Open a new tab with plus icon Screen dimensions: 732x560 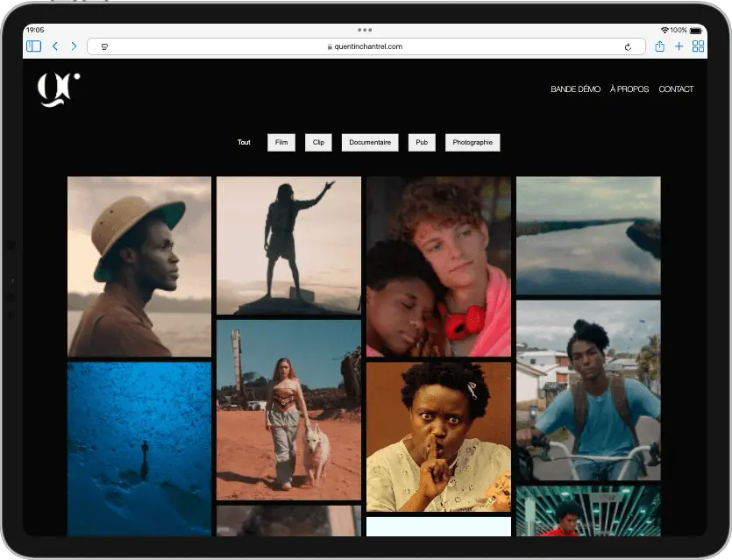[x=679, y=46]
